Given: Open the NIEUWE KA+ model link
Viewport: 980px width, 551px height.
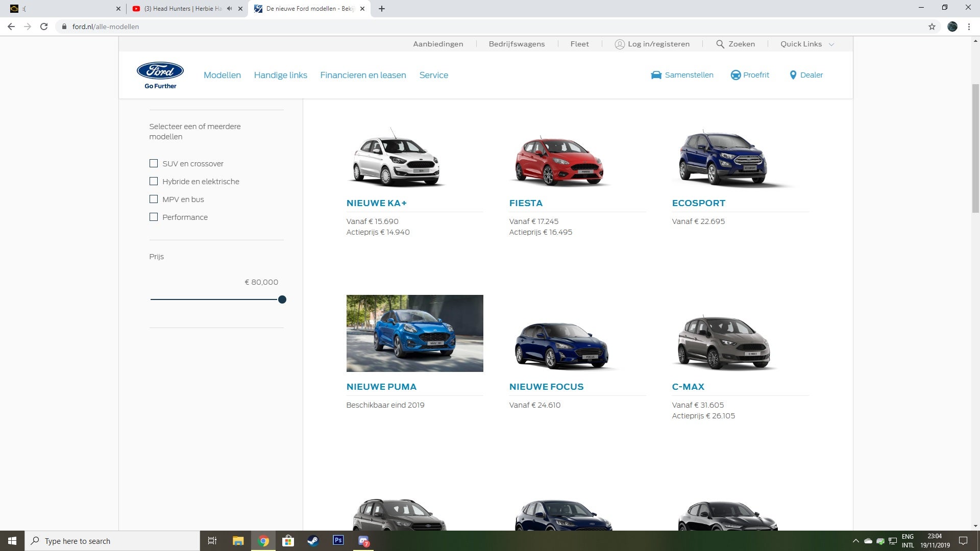Looking at the screenshot, I should (377, 203).
